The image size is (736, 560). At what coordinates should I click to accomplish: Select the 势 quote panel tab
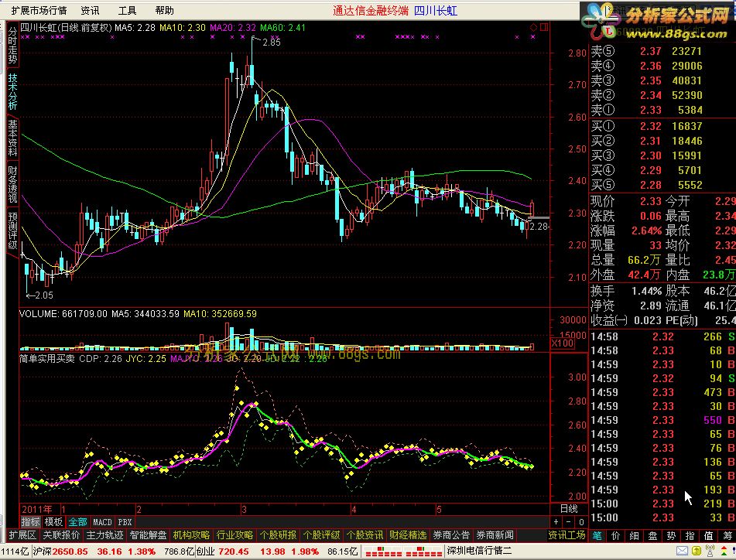coord(671,535)
